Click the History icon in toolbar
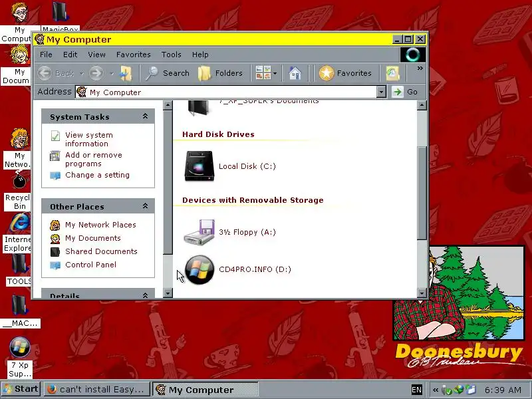 click(392, 73)
